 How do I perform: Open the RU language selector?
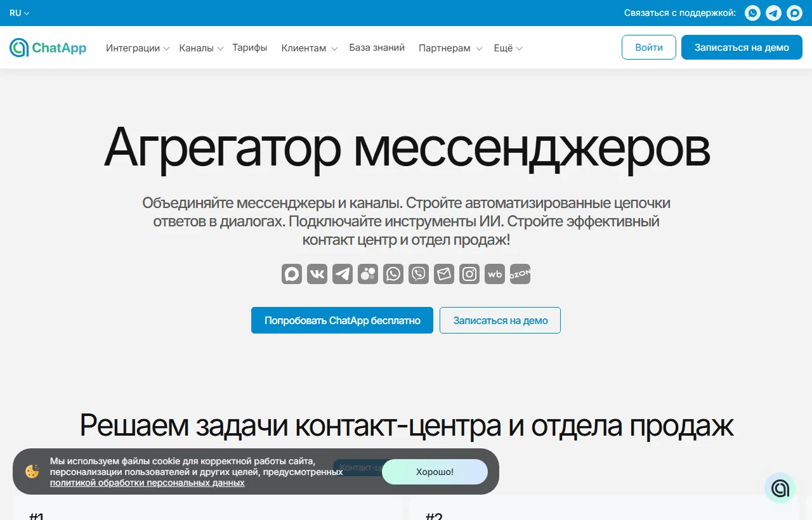[x=20, y=13]
